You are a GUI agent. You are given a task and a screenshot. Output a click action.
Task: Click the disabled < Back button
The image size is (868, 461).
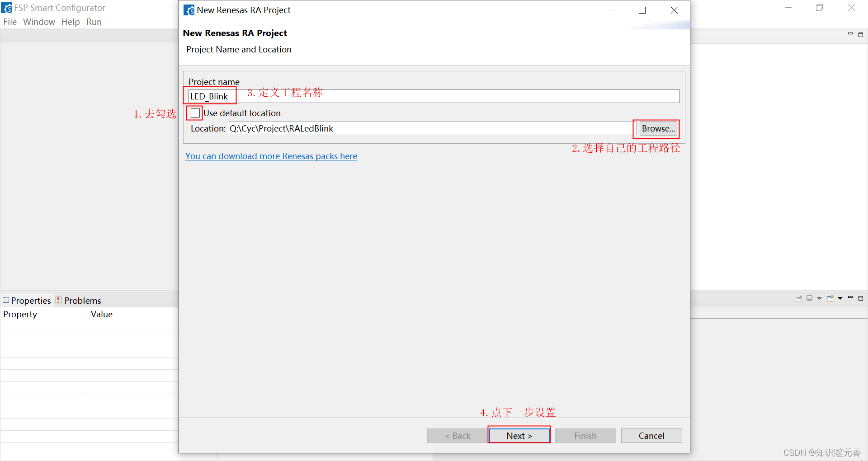tap(458, 436)
